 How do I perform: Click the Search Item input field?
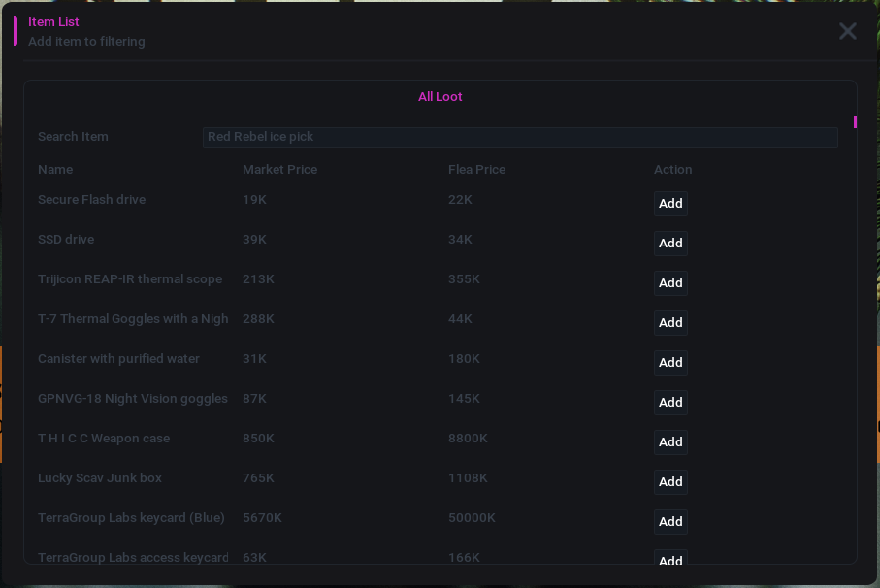coord(519,137)
